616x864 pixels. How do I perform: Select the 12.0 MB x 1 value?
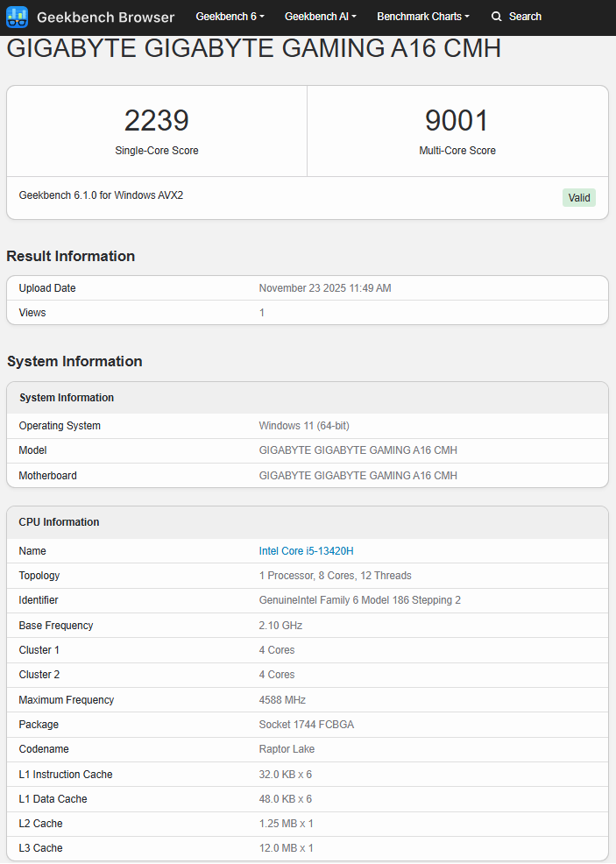coord(286,848)
